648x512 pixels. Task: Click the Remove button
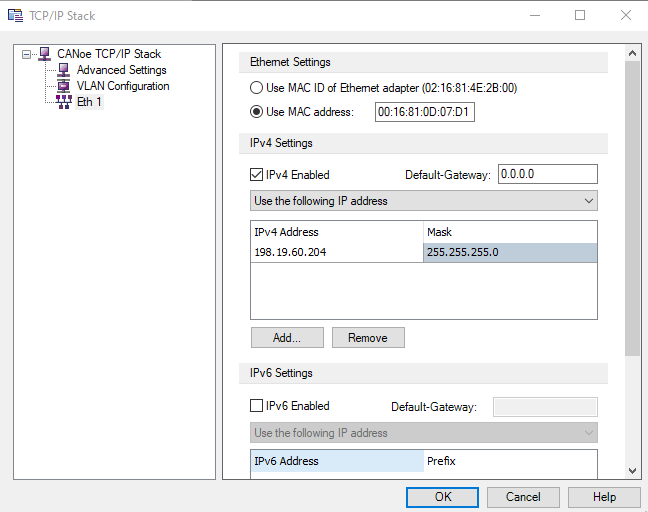pos(368,338)
